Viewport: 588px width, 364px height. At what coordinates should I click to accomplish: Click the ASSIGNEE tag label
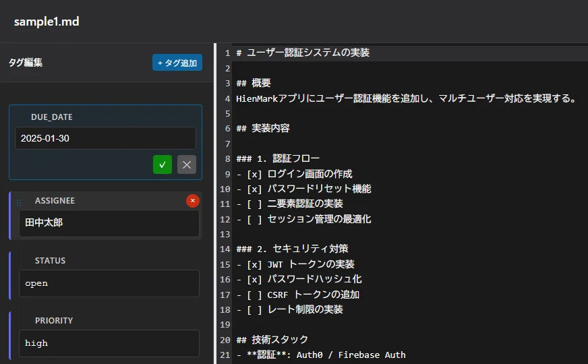[55, 201]
